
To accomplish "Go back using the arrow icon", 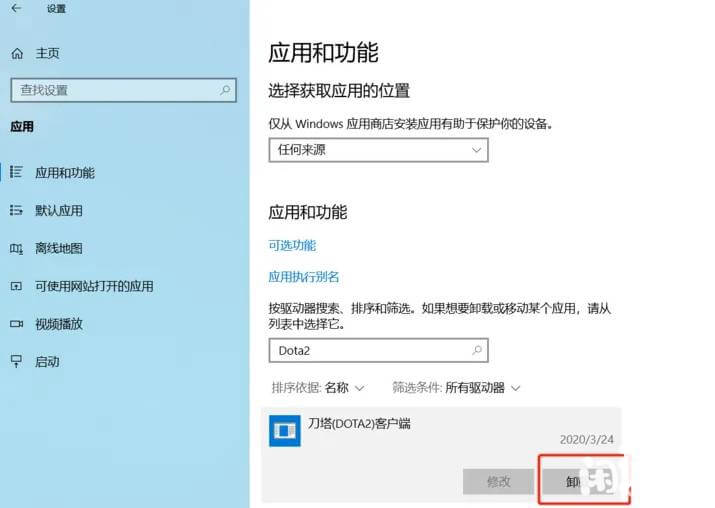I will coord(16,8).
